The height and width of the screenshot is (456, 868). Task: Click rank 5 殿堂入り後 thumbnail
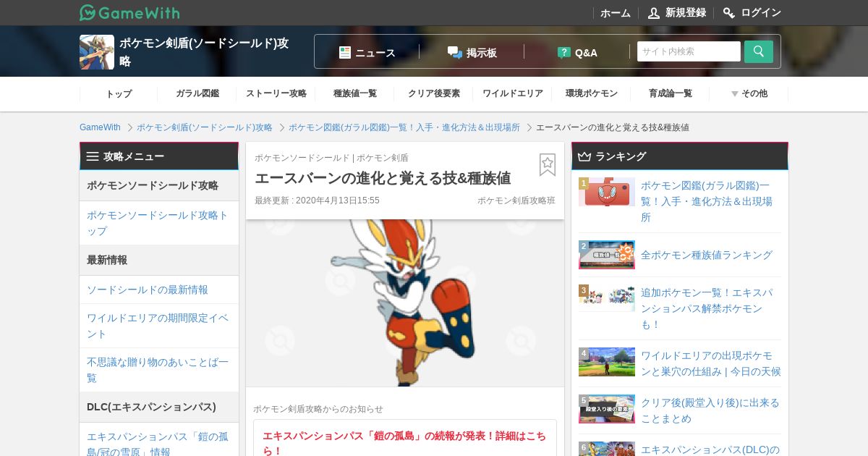[x=607, y=409]
